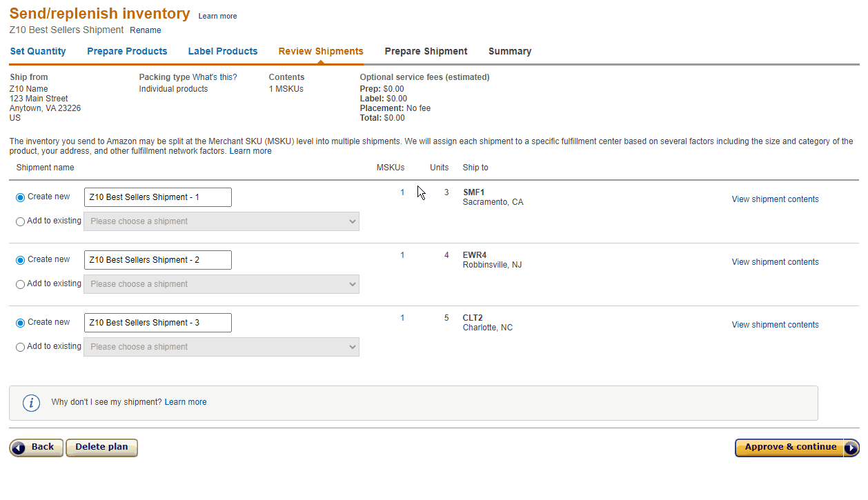Image resolution: width=868 pixels, height=500 pixels.
Task: Click the MSKU count link for the SMF1 shipment
Action: point(402,192)
